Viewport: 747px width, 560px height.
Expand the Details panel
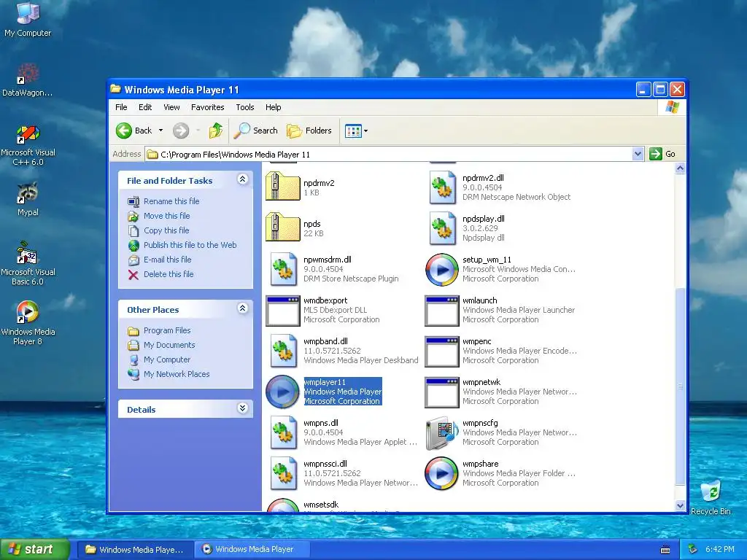coord(242,408)
